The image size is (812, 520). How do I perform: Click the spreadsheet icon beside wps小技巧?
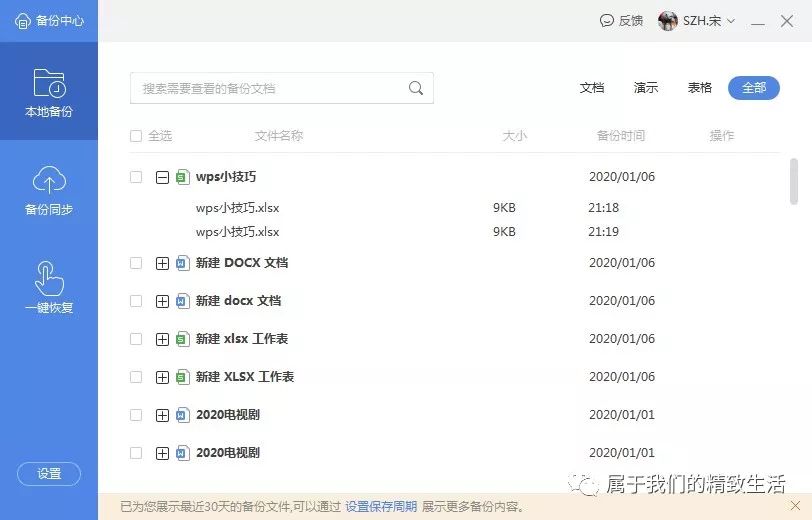tap(182, 177)
